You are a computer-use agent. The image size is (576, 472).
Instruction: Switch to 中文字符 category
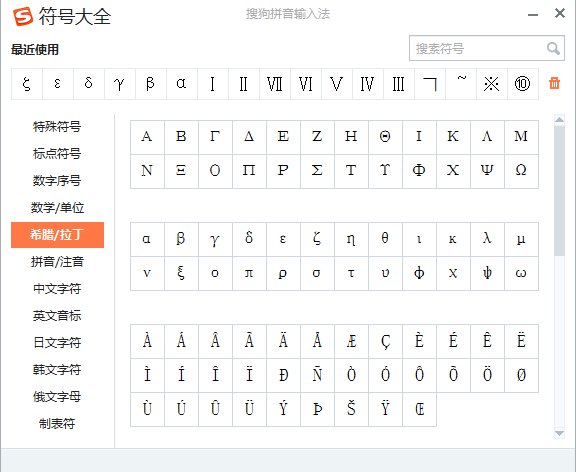(57, 289)
